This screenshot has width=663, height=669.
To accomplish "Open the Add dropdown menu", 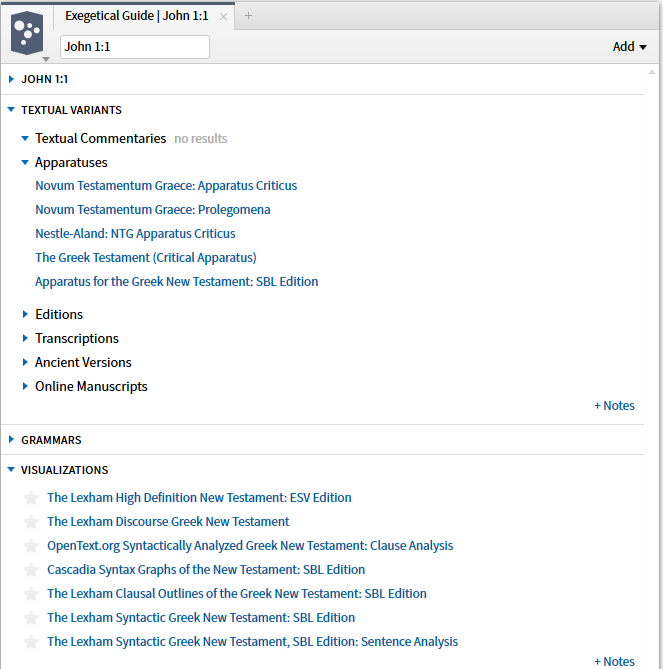I will (x=629, y=46).
